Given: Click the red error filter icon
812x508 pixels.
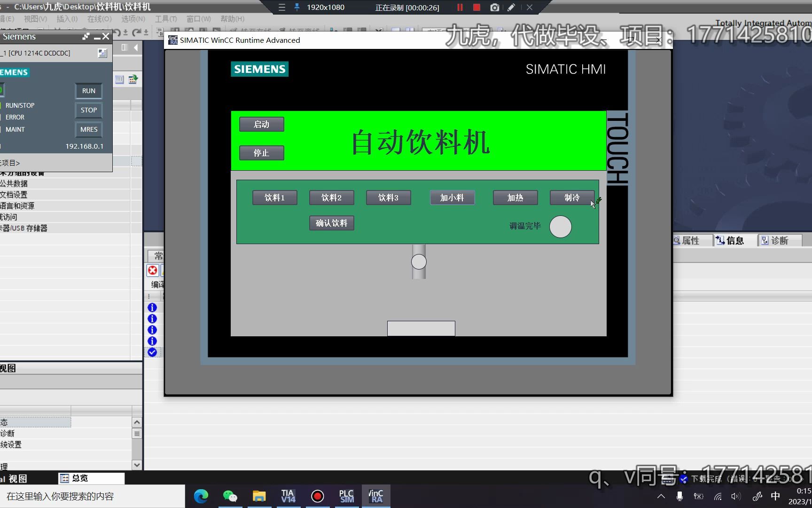Looking at the screenshot, I should 153,270.
